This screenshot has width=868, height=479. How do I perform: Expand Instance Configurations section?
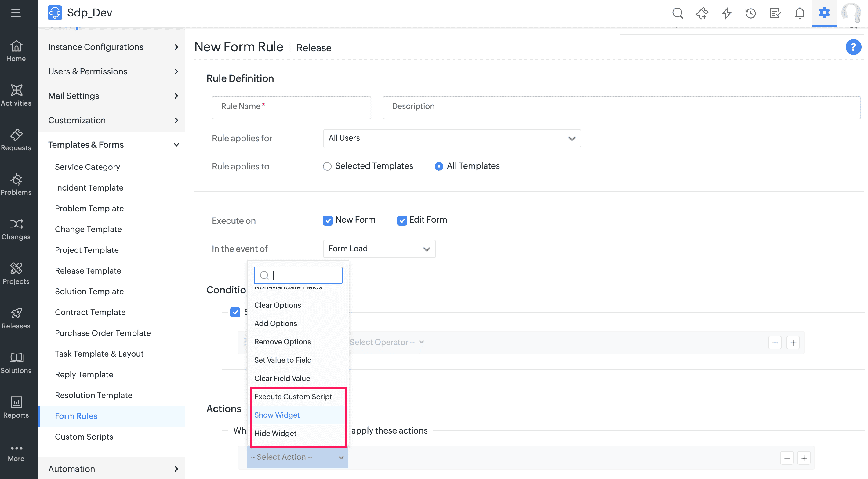111,47
